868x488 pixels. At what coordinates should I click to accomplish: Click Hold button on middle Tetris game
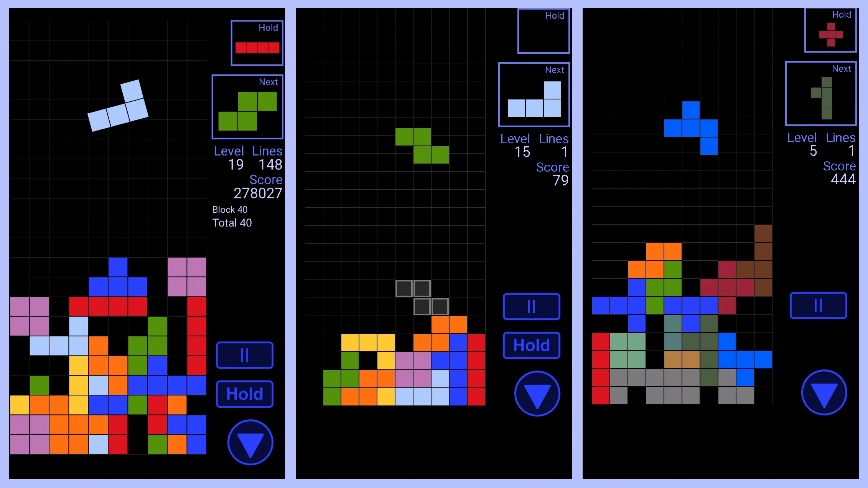point(532,344)
